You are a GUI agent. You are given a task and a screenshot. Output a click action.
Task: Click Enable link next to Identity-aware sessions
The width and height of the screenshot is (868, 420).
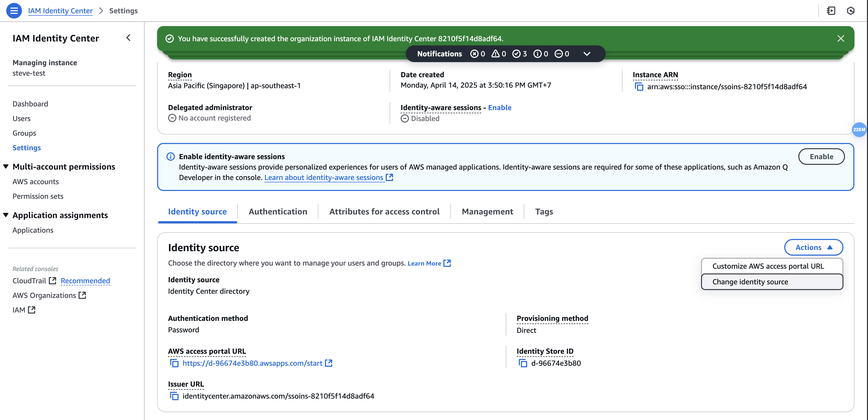coord(500,107)
